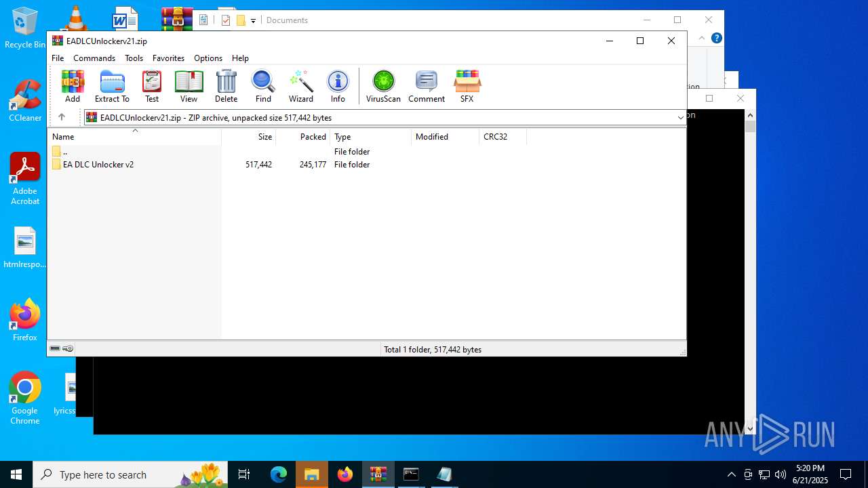This screenshot has height=488, width=868.
Task: Open Task View on taskbar
Action: pyautogui.click(x=244, y=474)
